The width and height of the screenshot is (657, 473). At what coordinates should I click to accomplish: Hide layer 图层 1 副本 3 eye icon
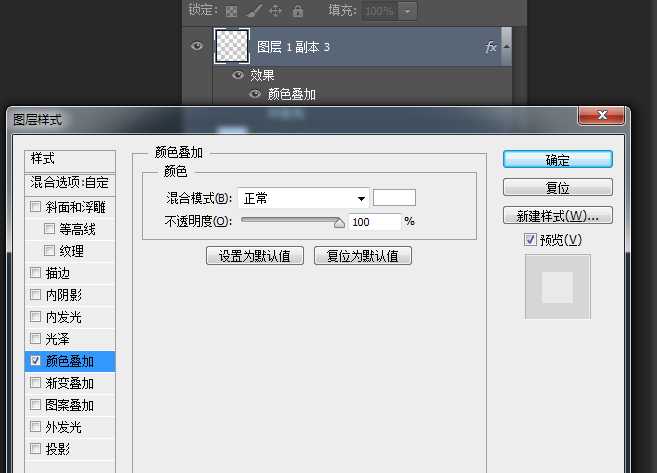pyautogui.click(x=197, y=46)
